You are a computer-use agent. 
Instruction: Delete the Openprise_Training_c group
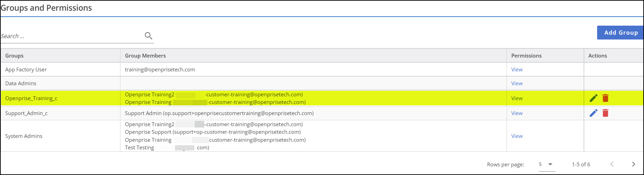605,98
